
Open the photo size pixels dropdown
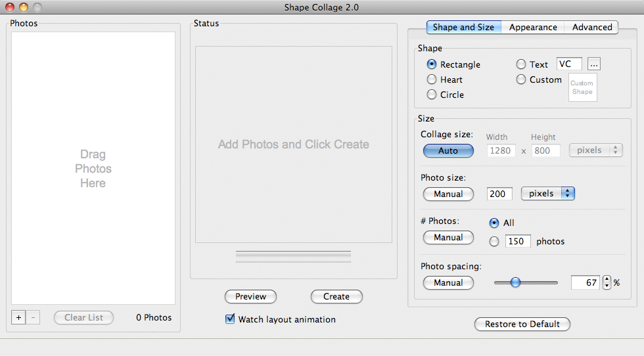tap(547, 194)
